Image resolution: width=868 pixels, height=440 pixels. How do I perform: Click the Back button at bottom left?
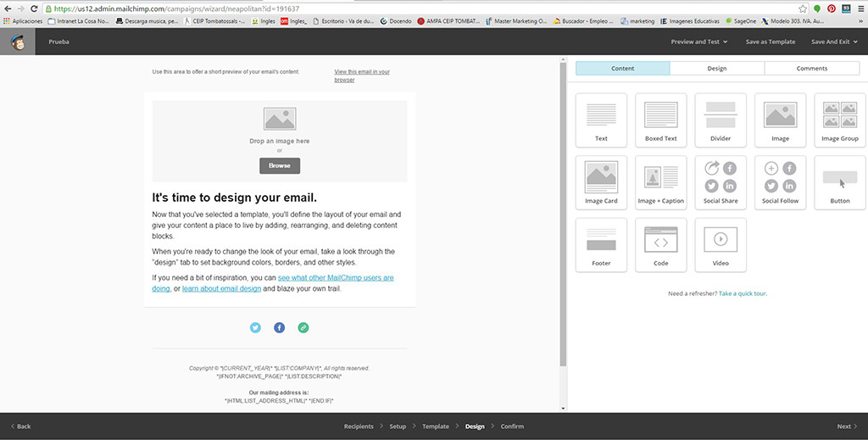[x=21, y=426]
